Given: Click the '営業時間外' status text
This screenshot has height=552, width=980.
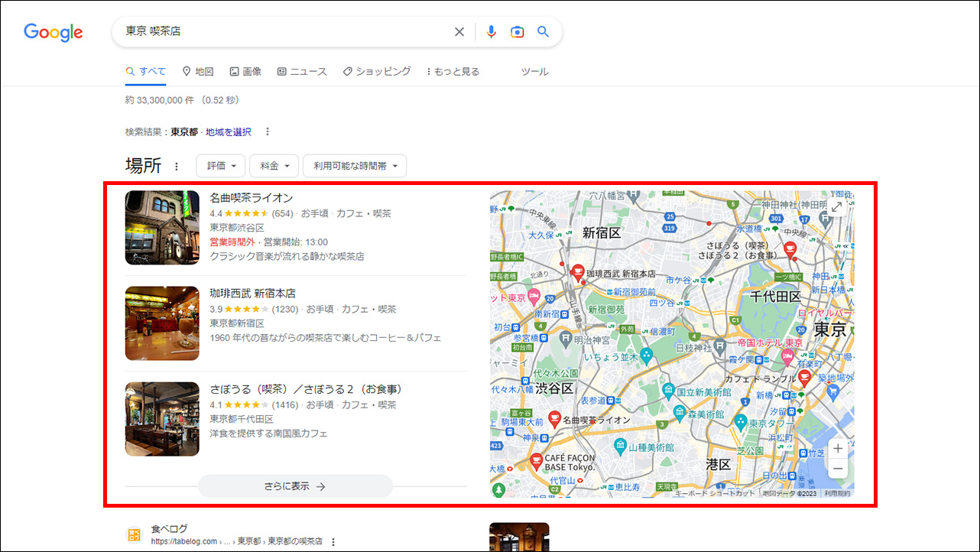Looking at the screenshot, I should pyautogui.click(x=232, y=242).
